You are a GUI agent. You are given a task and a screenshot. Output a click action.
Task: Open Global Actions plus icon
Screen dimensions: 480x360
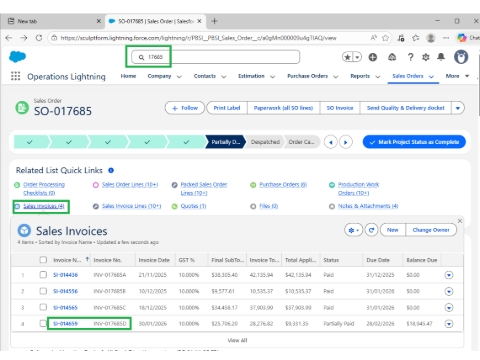373,57
